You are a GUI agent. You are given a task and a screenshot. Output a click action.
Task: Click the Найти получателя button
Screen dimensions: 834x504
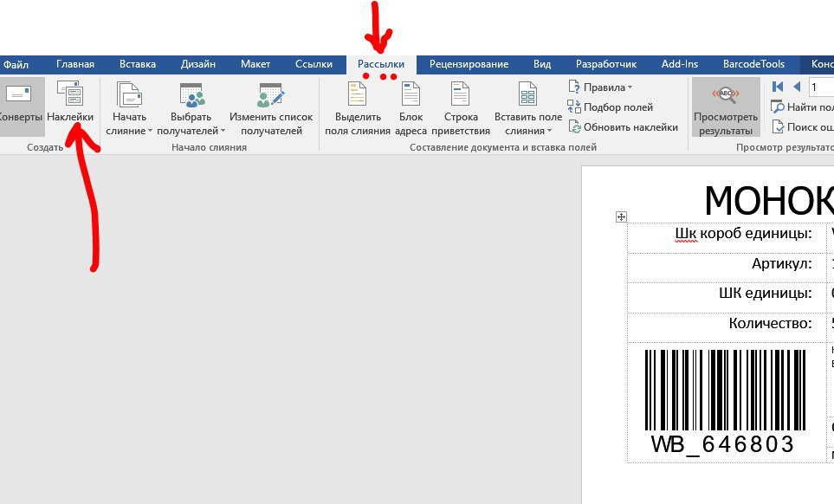coord(802,107)
